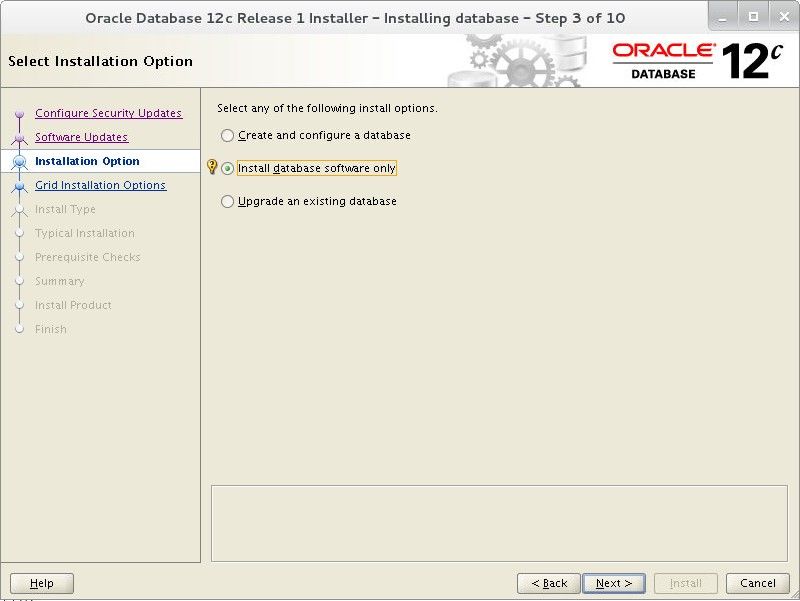Screen dimensions: 800x601
Task: Click 'Select any of the following install options' text
Action: [327, 108]
